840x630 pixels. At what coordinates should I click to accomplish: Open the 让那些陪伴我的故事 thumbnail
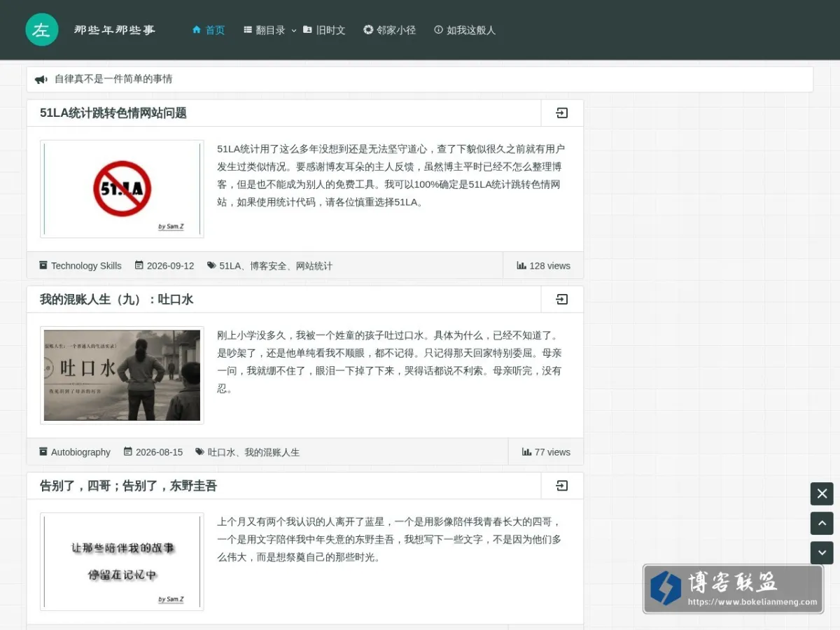[122, 561]
